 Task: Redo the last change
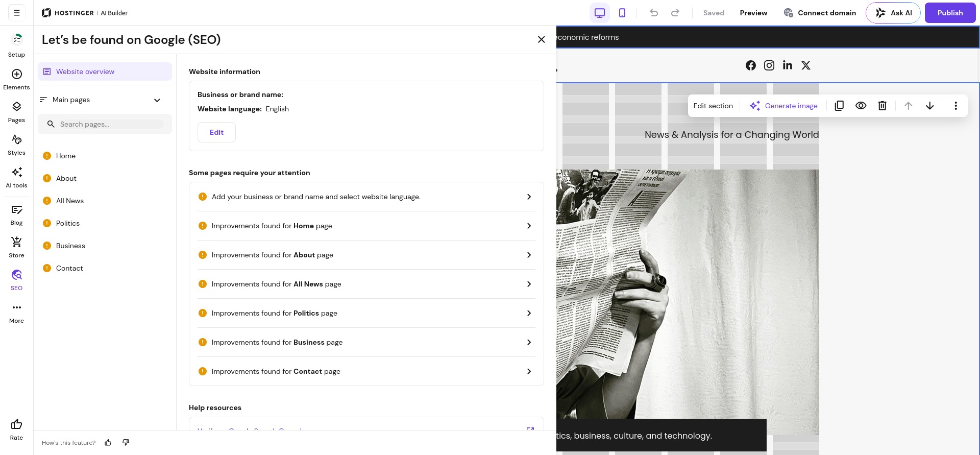[675, 13]
